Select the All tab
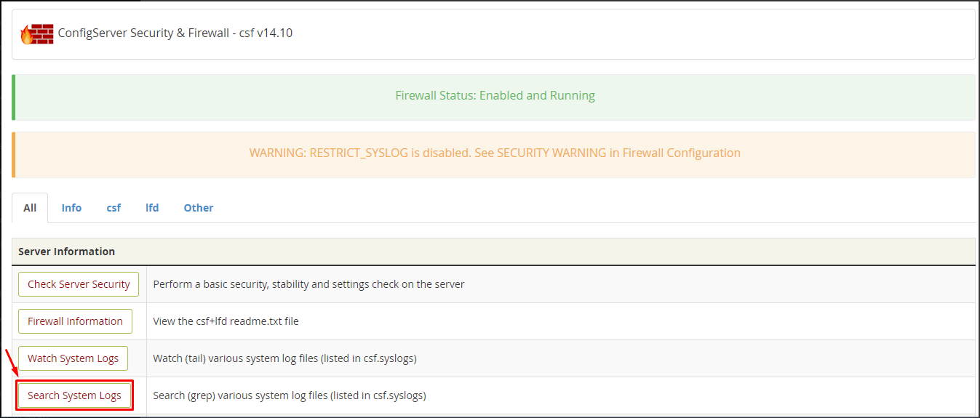Image resolution: width=980 pixels, height=418 pixels. tap(30, 208)
